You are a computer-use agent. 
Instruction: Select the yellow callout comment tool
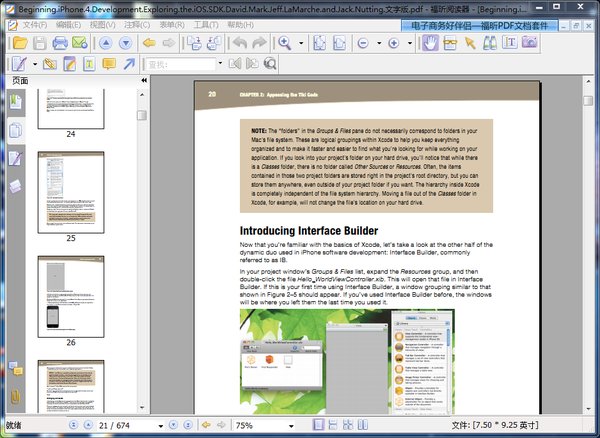point(109,64)
